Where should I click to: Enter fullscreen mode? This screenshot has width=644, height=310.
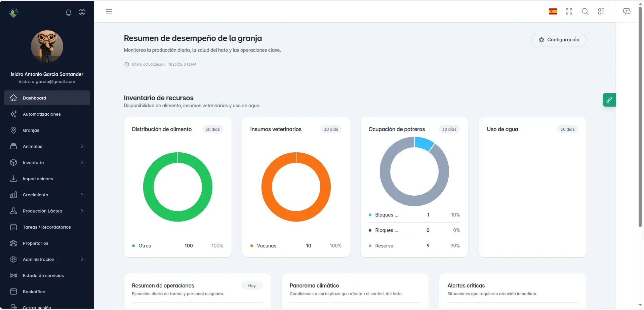pyautogui.click(x=569, y=11)
